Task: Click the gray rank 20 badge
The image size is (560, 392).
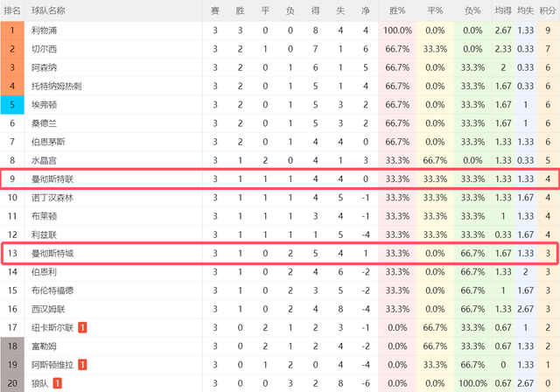Action: coord(12,382)
